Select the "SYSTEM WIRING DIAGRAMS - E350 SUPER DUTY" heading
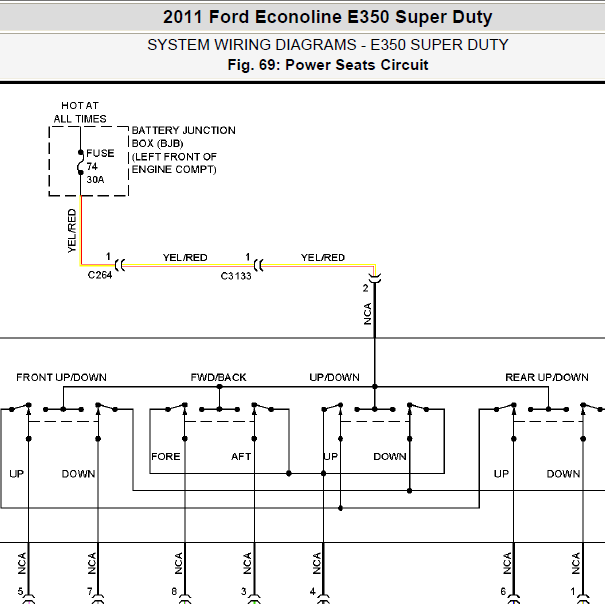 pos(328,45)
